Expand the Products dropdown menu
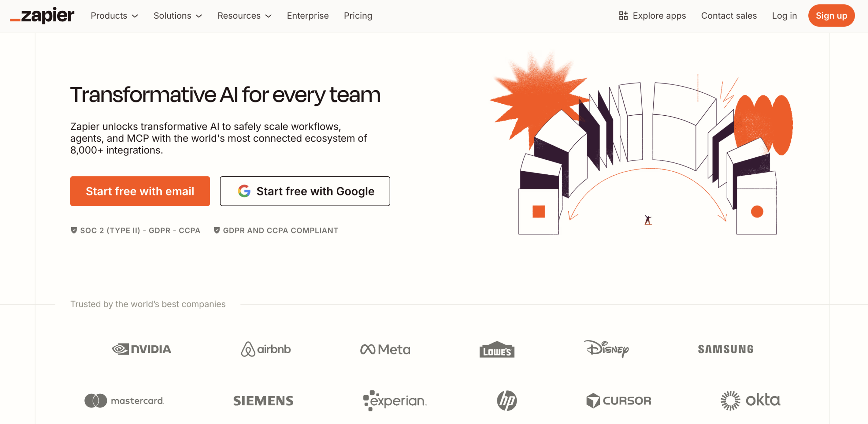 [x=114, y=16]
